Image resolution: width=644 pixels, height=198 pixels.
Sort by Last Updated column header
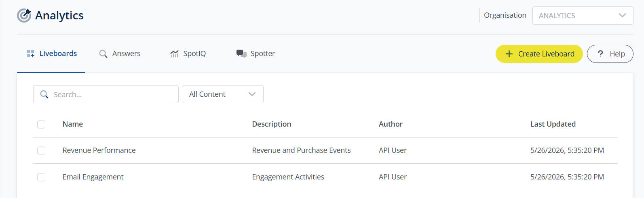click(x=553, y=124)
